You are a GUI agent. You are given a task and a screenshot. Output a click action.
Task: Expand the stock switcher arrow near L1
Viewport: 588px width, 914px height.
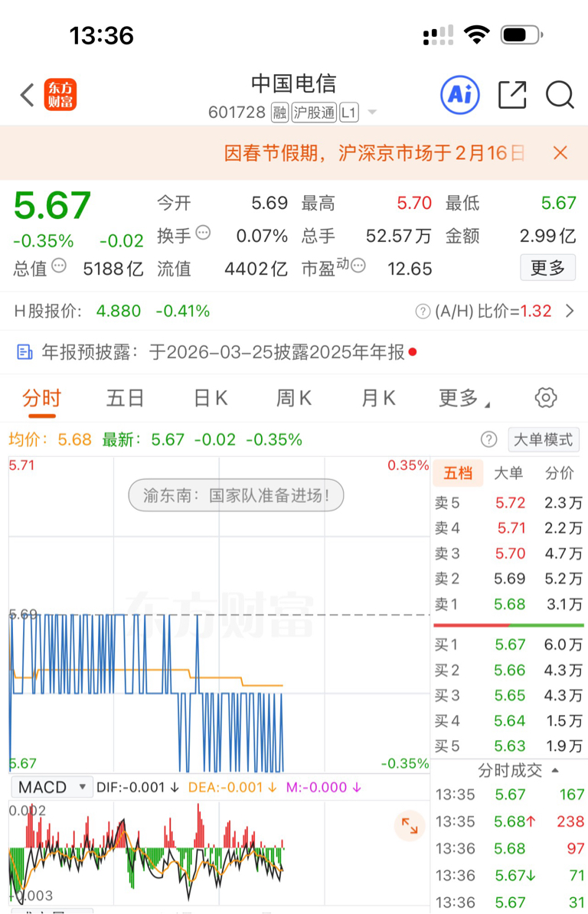point(372,112)
